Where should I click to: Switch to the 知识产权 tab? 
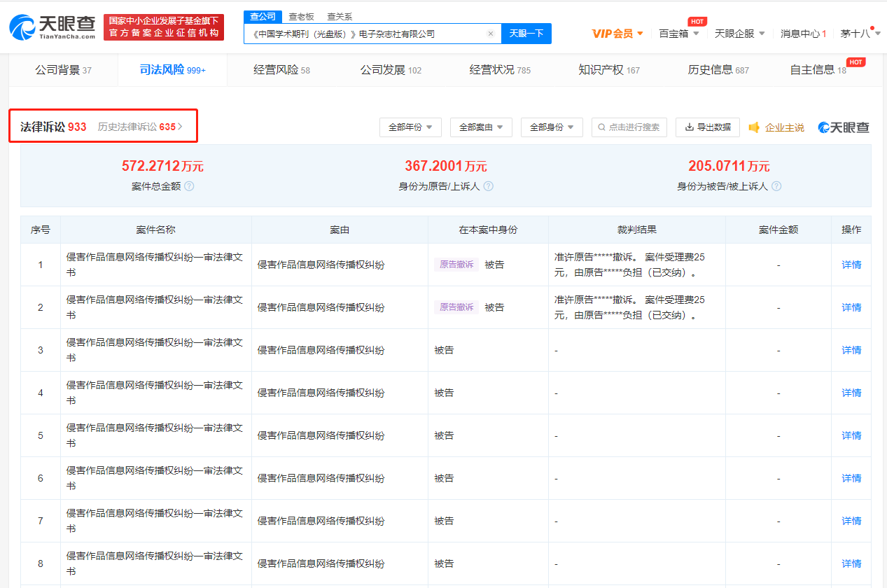coord(609,70)
